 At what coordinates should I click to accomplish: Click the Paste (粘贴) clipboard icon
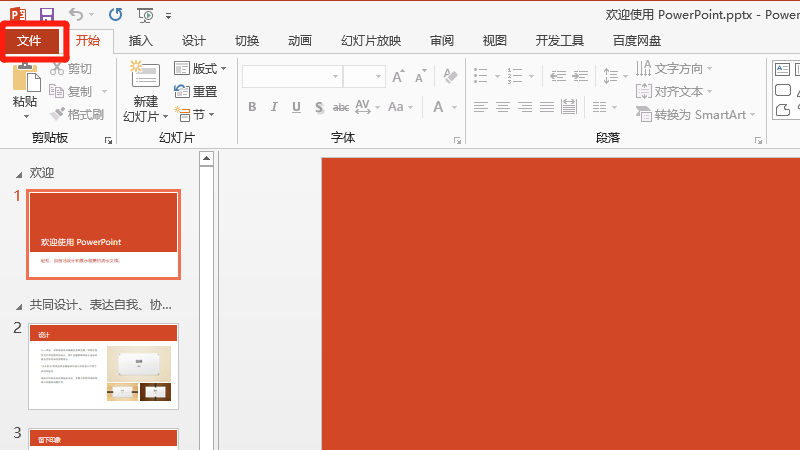coord(25,80)
